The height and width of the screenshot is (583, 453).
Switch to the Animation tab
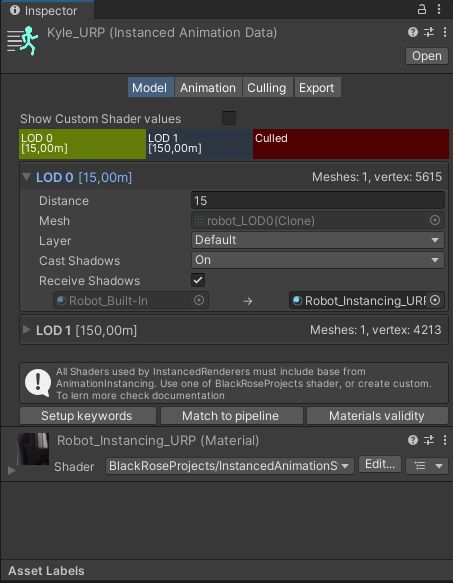[208, 87]
